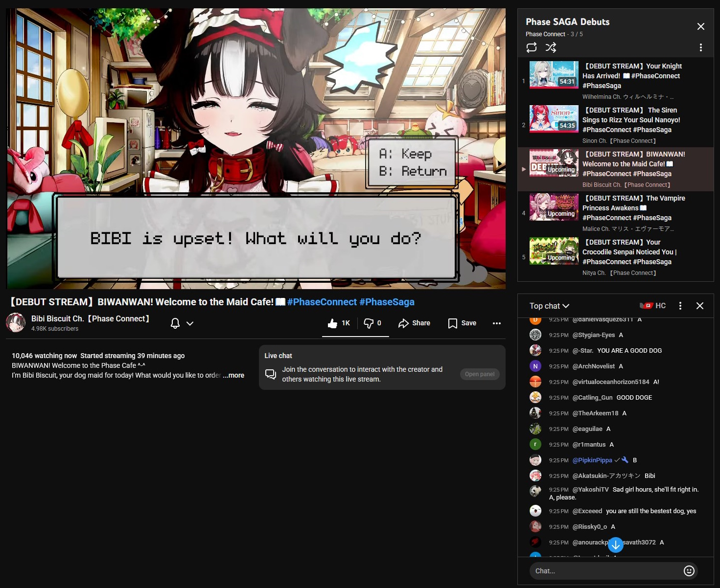This screenshot has height=588, width=720.
Task: Click @Rissky0_o username in chat
Action: [590, 527]
